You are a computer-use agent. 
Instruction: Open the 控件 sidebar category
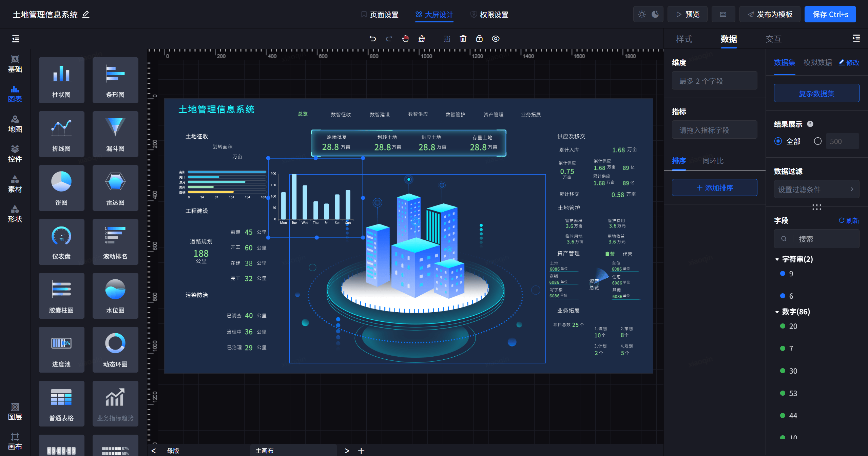click(15, 154)
